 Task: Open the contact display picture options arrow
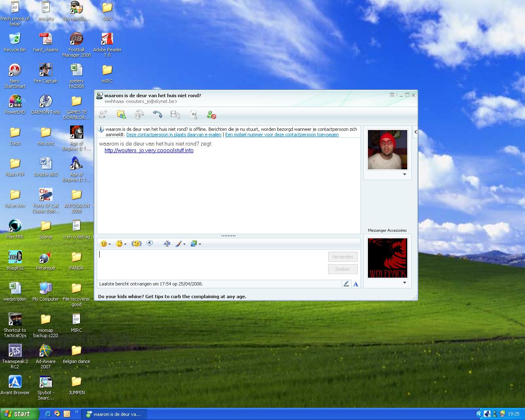click(x=404, y=174)
